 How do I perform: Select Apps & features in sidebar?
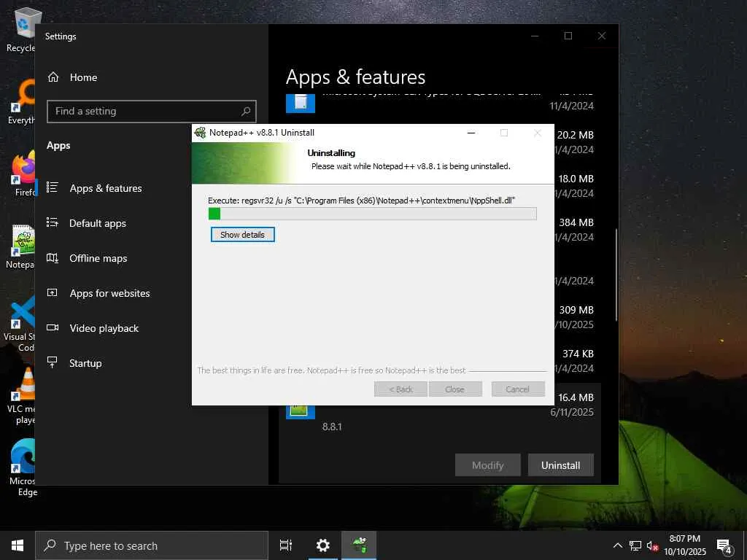tap(106, 188)
